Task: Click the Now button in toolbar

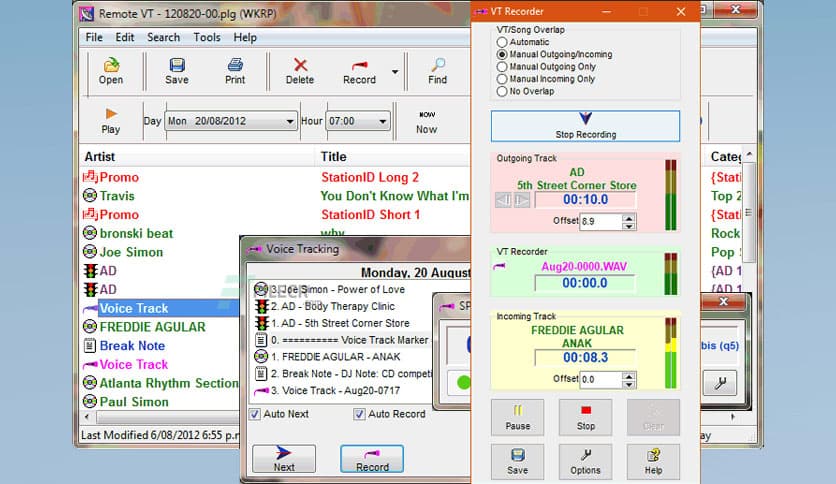Action: pyautogui.click(x=427, y=122)
